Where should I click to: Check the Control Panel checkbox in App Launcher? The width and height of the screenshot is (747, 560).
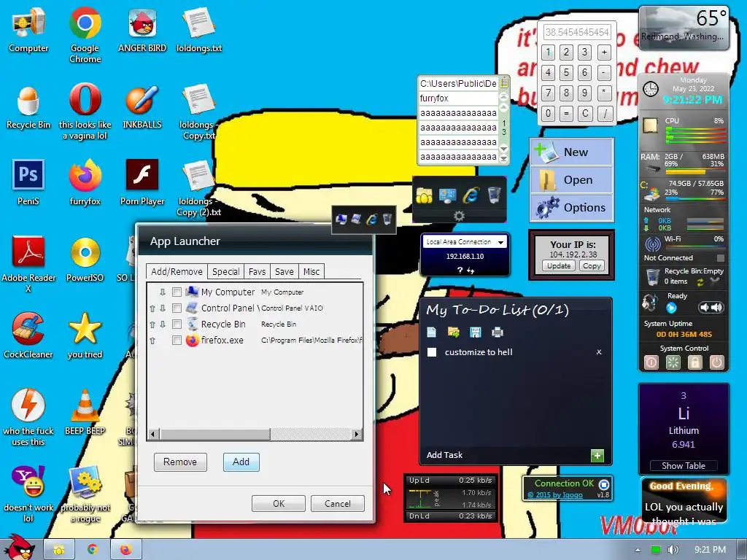point(177,308)
